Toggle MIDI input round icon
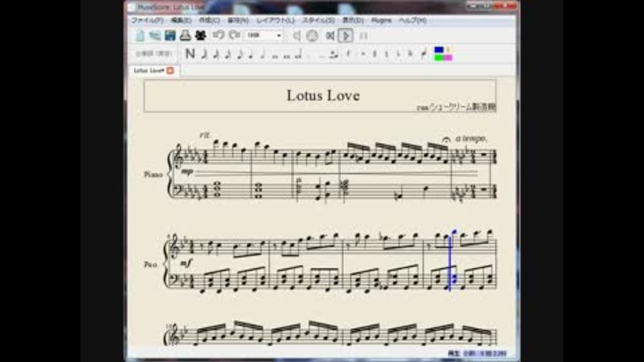Viewport: 644px width, 362px height. point(312,36)
